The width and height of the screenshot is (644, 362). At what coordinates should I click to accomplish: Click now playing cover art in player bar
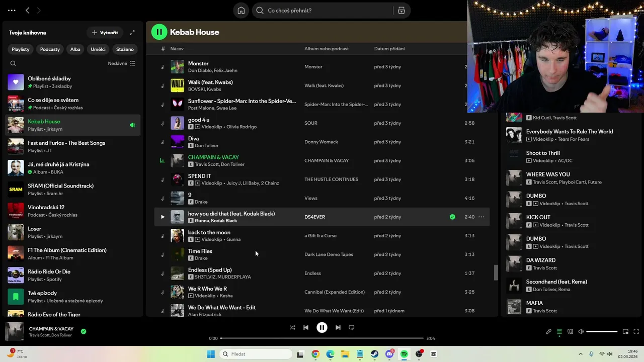(x=15, y=332)
